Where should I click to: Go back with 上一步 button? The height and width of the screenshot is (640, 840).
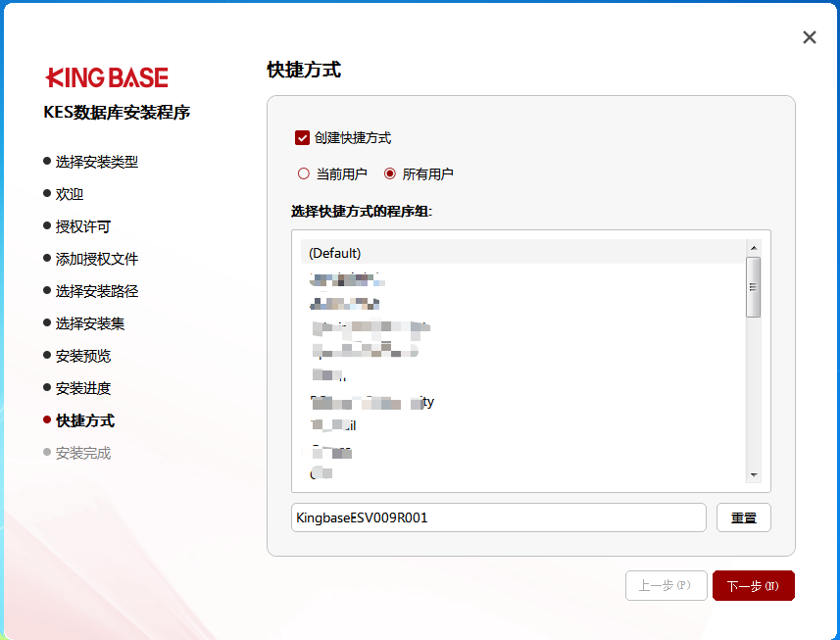click(x=666, y=585)
